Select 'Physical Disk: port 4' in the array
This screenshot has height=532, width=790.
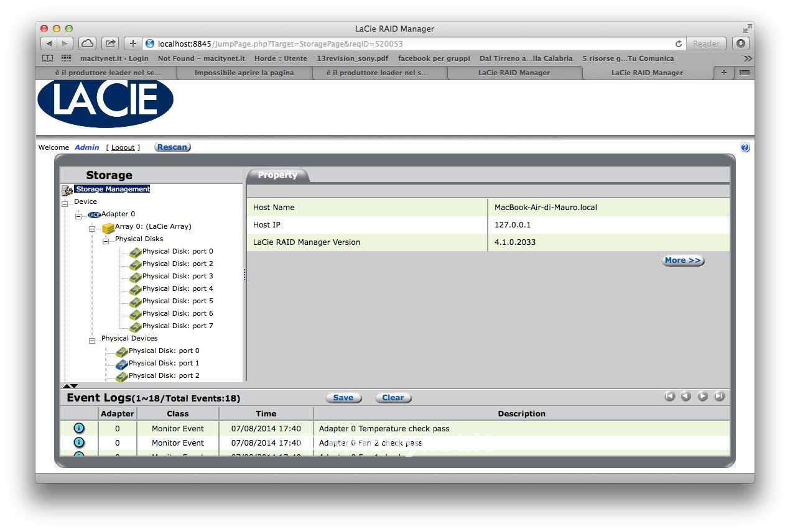tap(178, 288)
